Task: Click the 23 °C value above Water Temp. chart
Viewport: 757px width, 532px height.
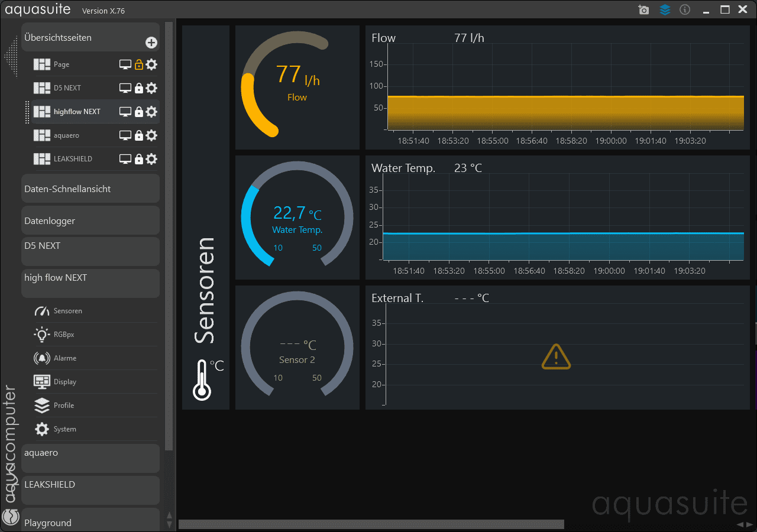Action: [468, 168]
